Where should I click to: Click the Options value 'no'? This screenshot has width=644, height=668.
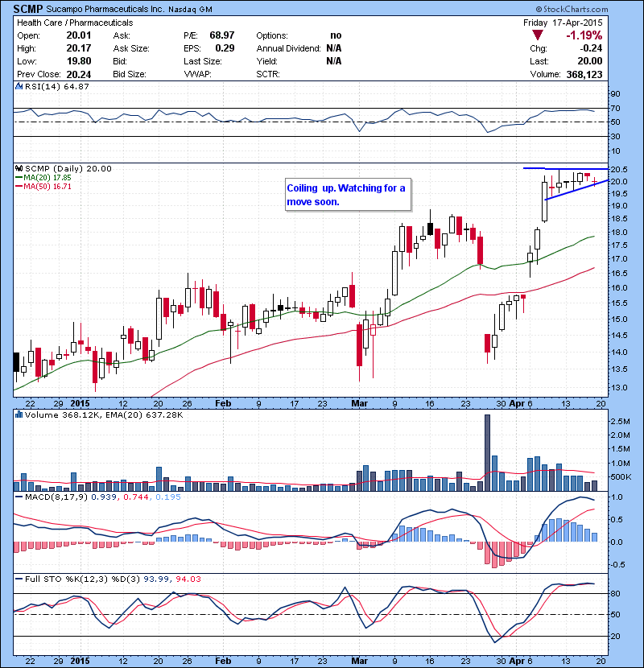click(x=336, y=35)
